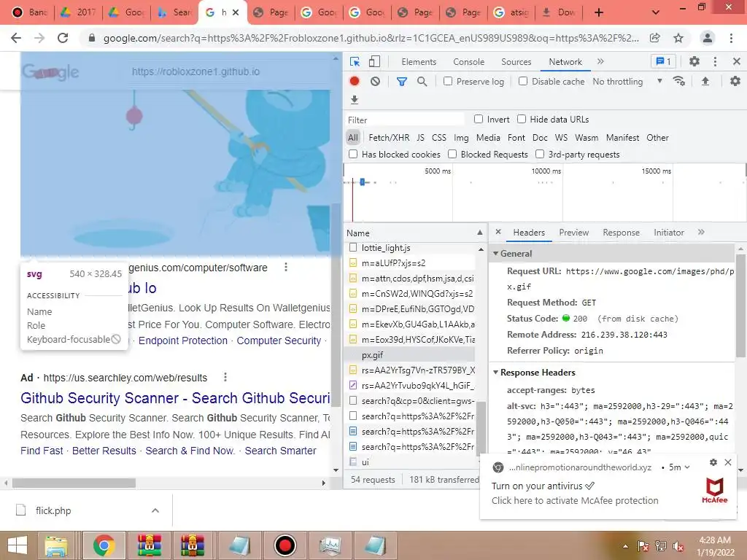Check Hide data URLs
Viewport: 747px width, 560px height.
tap(522, 119)
